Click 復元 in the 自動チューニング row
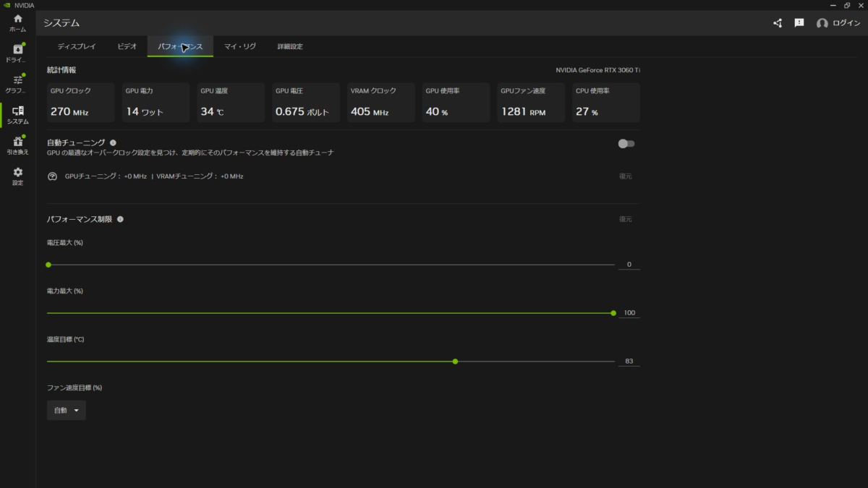 [x=626, y=176]
